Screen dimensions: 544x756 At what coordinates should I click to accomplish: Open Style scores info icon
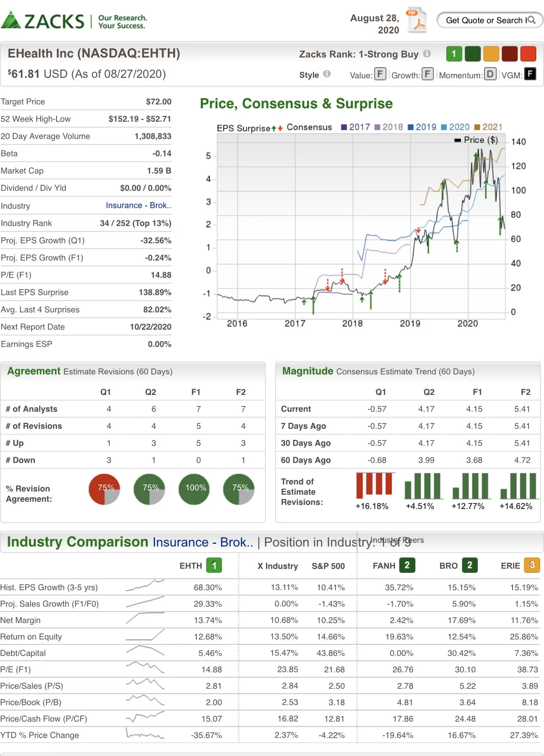[327, 74]
